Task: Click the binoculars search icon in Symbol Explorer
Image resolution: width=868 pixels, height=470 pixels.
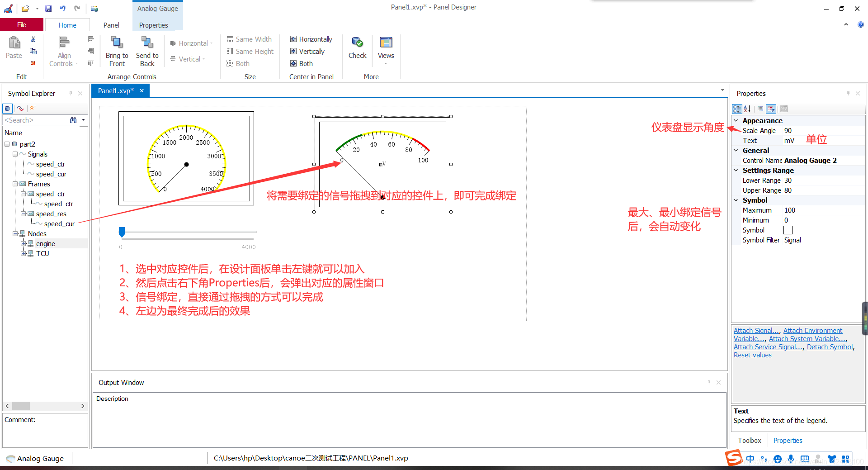Action: tap(73, 120)
